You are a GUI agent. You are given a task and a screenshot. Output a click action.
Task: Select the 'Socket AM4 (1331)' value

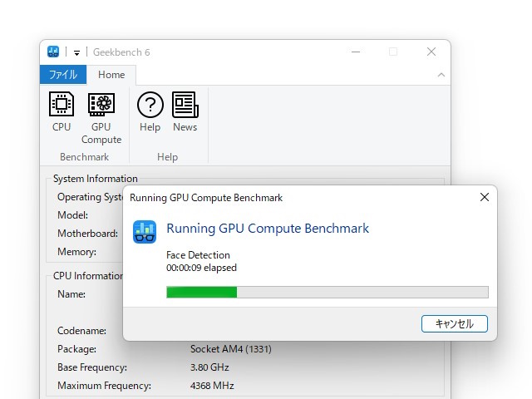tap(231, 349)
